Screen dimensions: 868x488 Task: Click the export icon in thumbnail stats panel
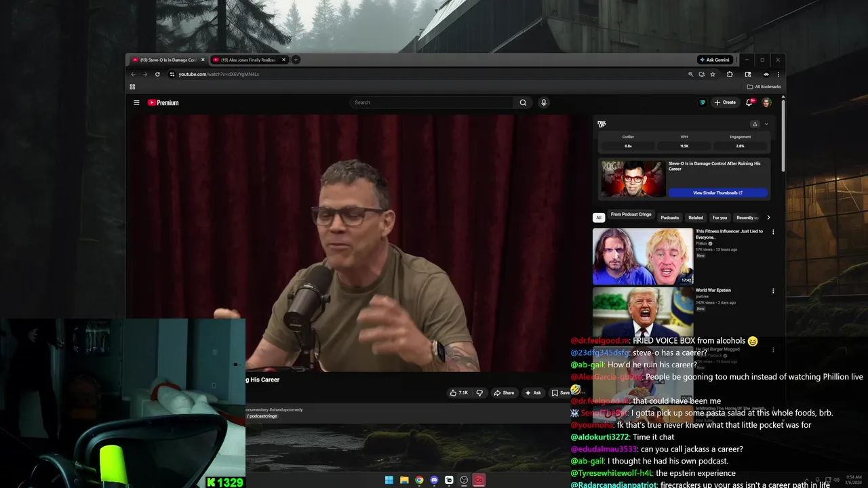[x=755, y=124]
